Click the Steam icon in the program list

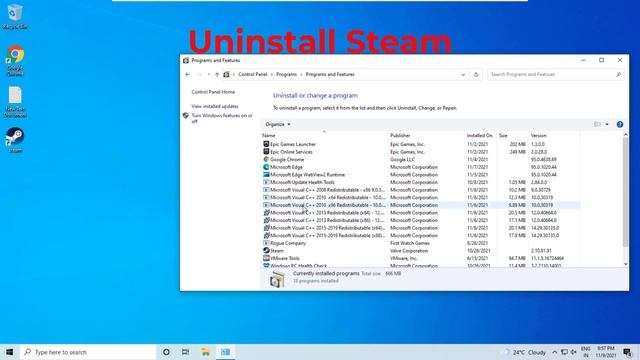266,251
